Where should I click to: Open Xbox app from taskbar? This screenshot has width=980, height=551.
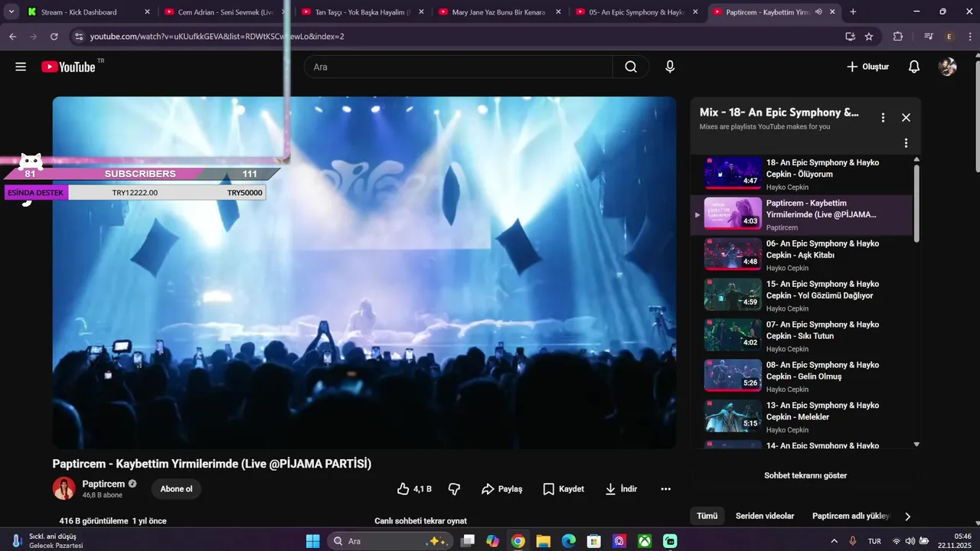(x=645, y=541)
